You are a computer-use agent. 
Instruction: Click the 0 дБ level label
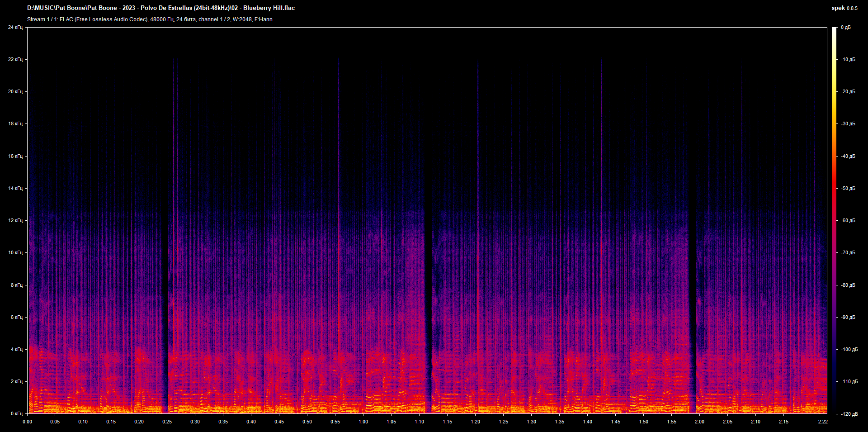tap(845, 28)
